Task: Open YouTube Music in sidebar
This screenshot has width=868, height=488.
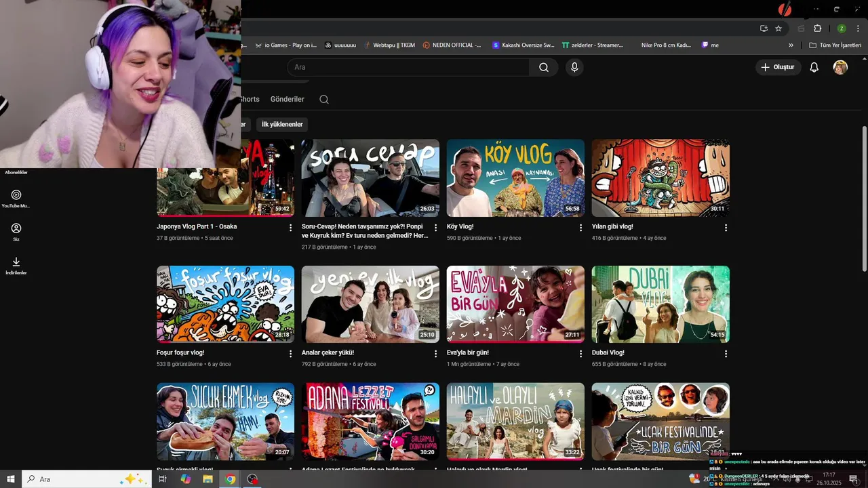Action: [16, 198]
